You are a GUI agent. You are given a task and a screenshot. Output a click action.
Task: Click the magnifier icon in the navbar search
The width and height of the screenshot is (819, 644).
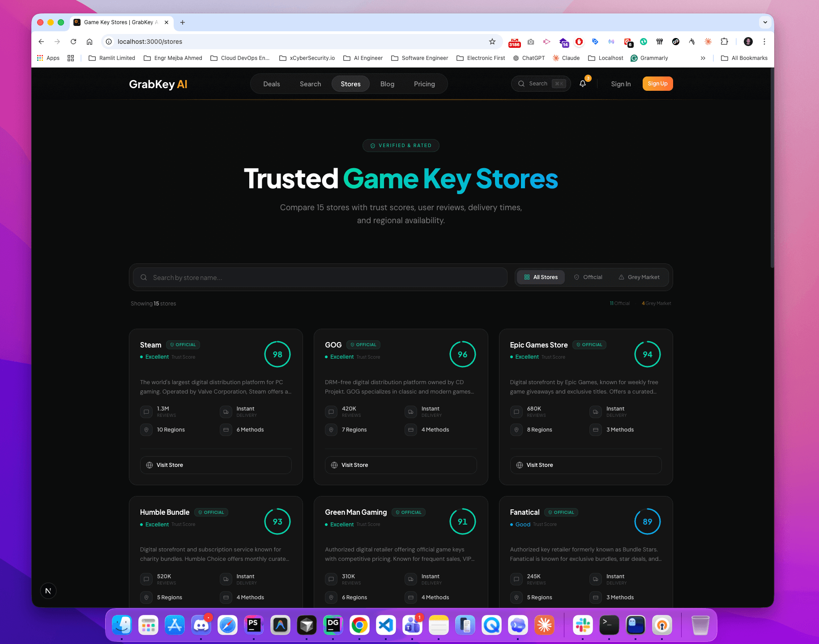pyautogui.click(x=521, y=84)
